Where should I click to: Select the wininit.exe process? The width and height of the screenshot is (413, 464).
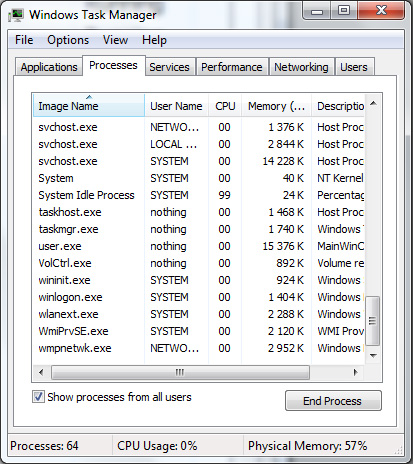point(199,280)
